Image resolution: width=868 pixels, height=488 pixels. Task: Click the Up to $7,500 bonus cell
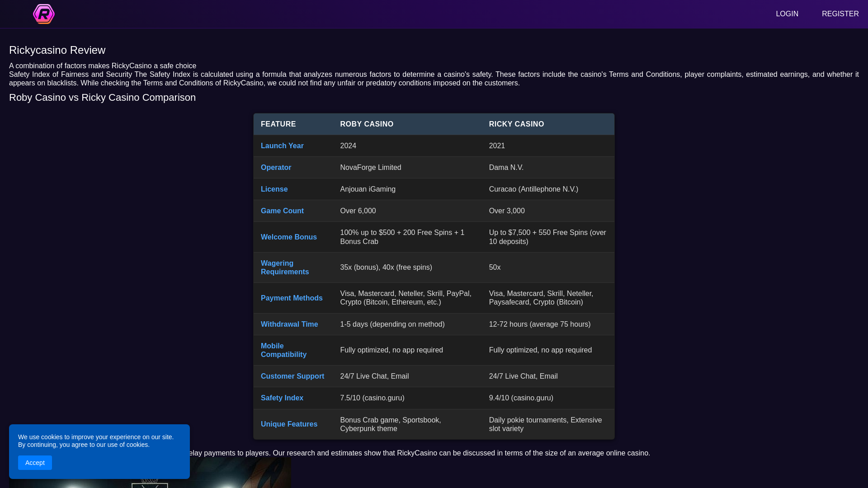pyautogui.click(x=547, y=237)
